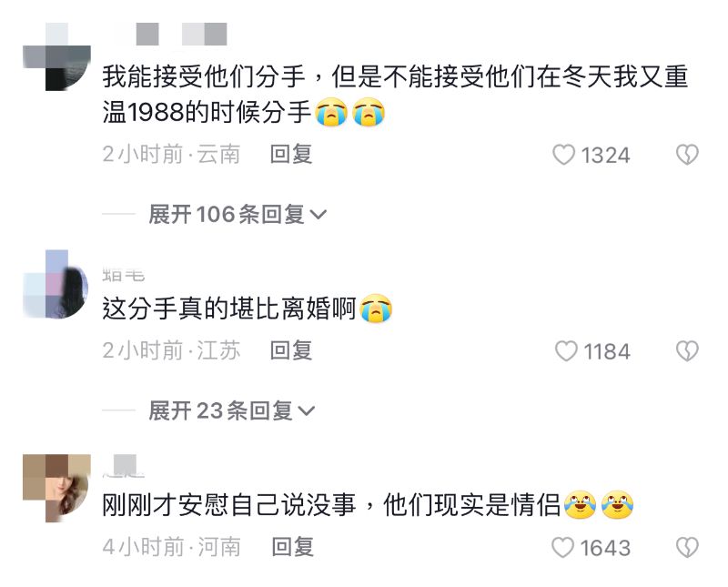The width and height of the screenshot is (728, 587).
Task: Like the Jiangsu comment with 1184 likes
Action: pos(592,351)
